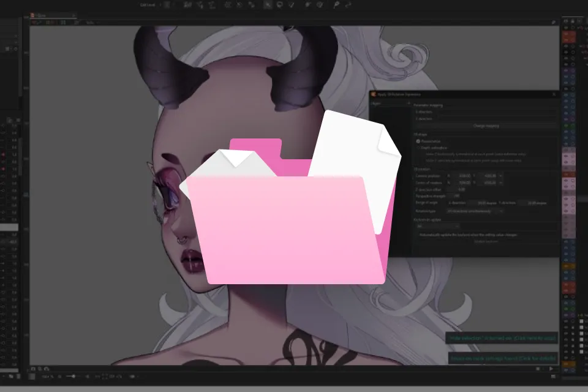The width and height of the screenshot is (588, 392).
Task: Open the Rotation type dropdown
Action: tap(474, 211)
